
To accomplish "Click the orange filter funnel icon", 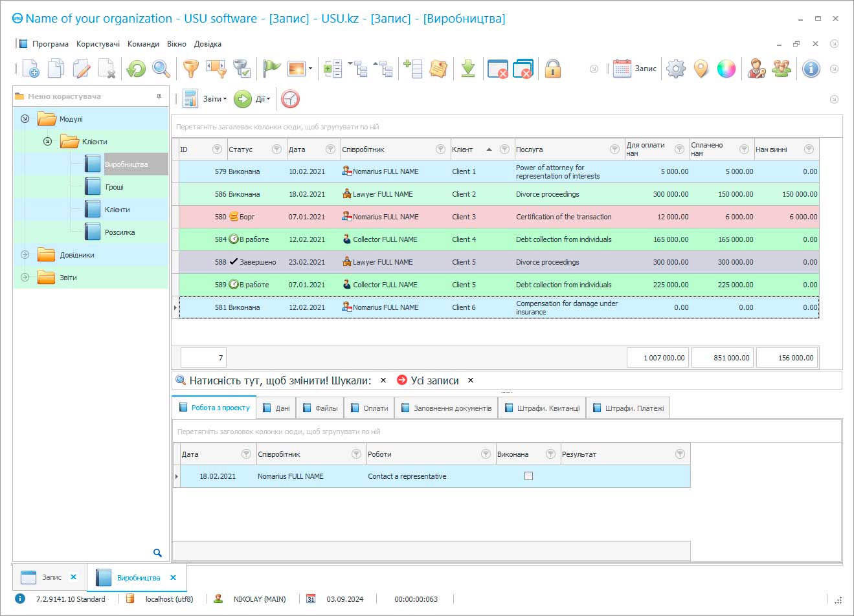I will 191,69.
